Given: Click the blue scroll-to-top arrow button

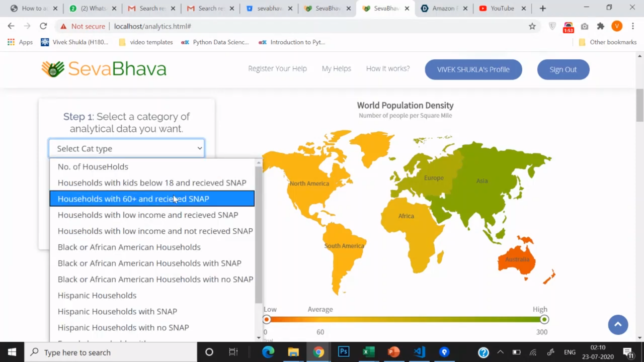Looking at the screenshot, I should click(618, 325).
